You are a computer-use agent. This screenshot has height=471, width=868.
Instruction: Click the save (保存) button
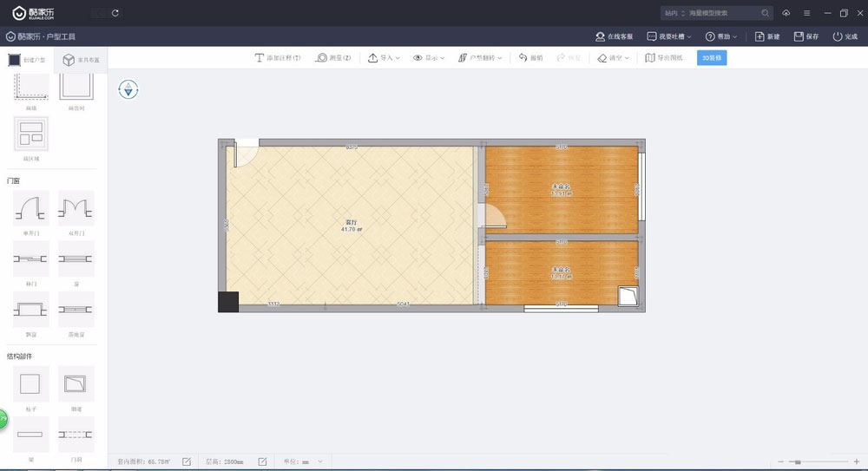pyautogui.click(x=806, y=36)
